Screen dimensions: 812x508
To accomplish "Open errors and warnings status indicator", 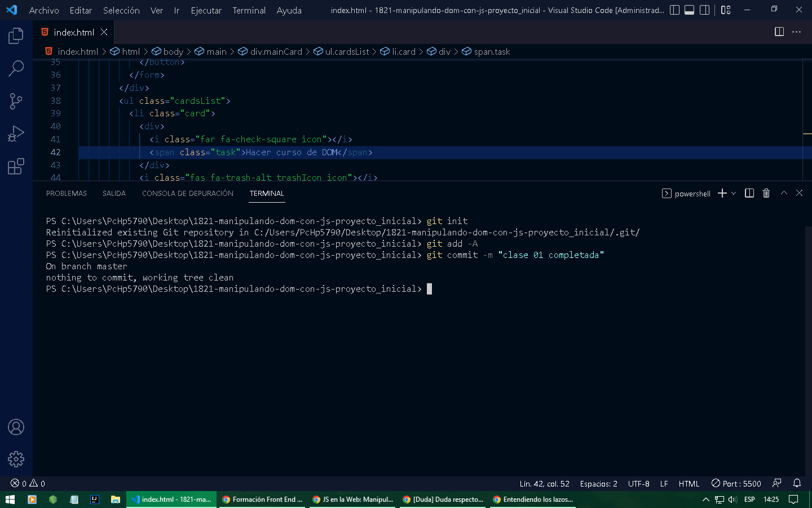I will [x=28, y=484].
